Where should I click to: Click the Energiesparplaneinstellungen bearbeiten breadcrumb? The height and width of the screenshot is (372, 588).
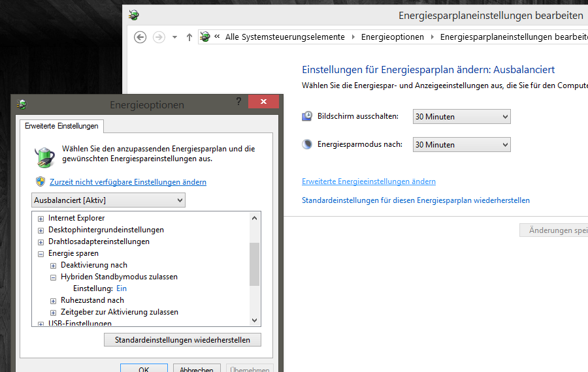tap(514, 37)
